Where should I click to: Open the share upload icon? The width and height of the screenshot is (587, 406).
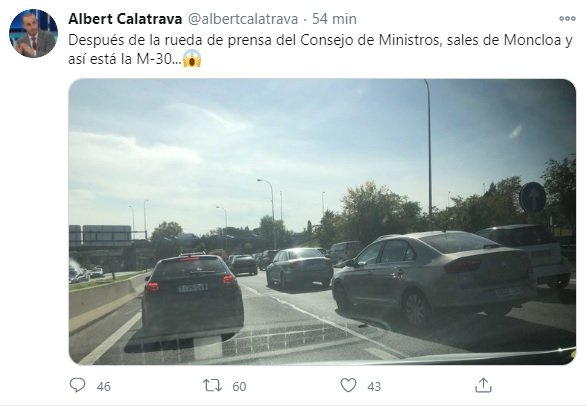(x=483, y=385)
